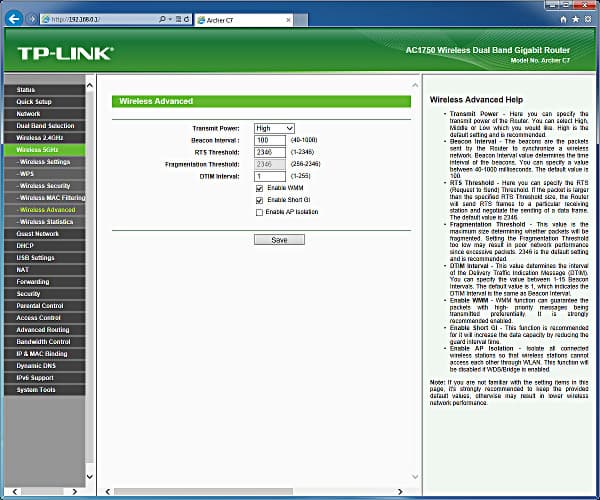600x500 pixels.
Task: Select the Wireless Advanced submenu item
Action: coord(44,210)
